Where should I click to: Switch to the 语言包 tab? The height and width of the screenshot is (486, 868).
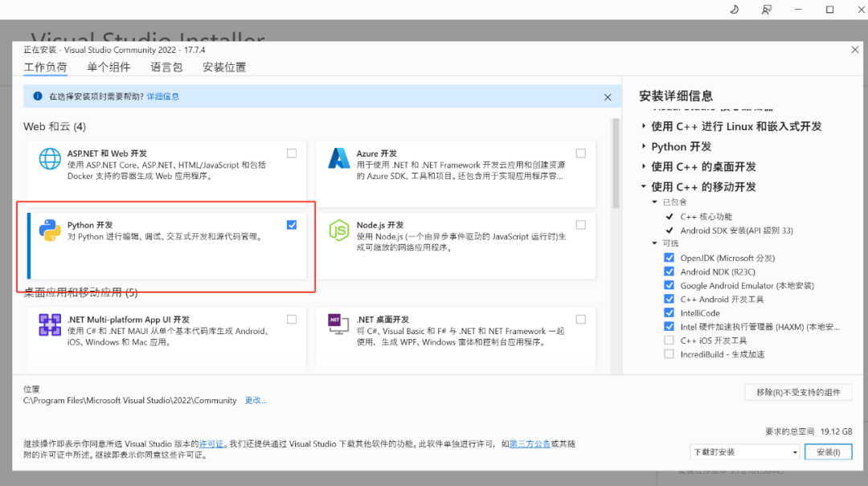click(166, 67)
